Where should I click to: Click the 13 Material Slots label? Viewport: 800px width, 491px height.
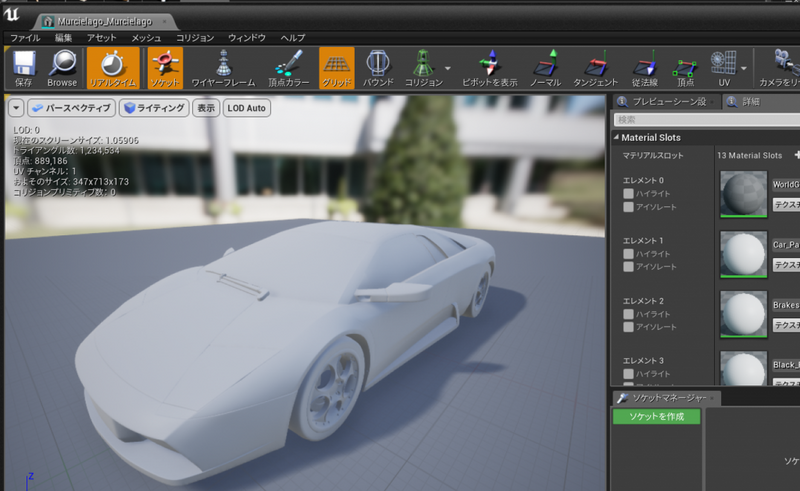point(749,155)
